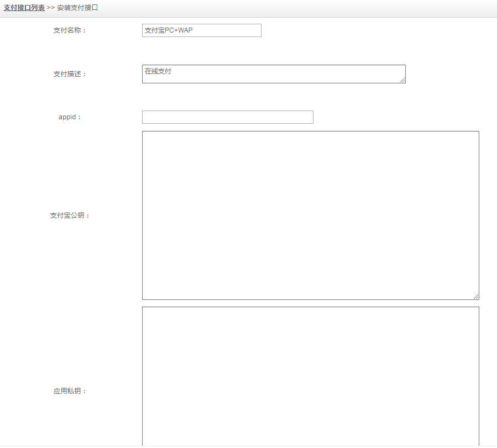Image resolution: width=497 pixels, height=448 pixels.
Task: Click the 安装支付接口 breadcrumb text
Action: 77,8
